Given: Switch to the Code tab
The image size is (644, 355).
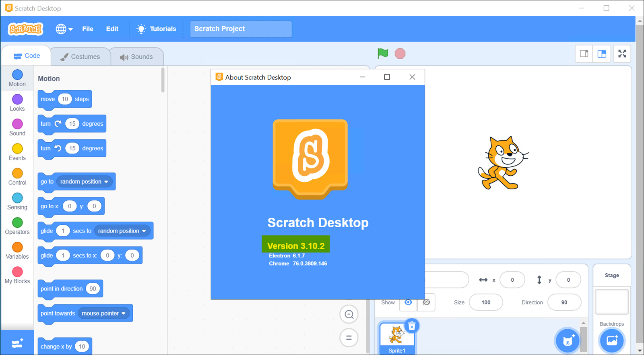Looking at the screenshot, I should coord(27,56).
